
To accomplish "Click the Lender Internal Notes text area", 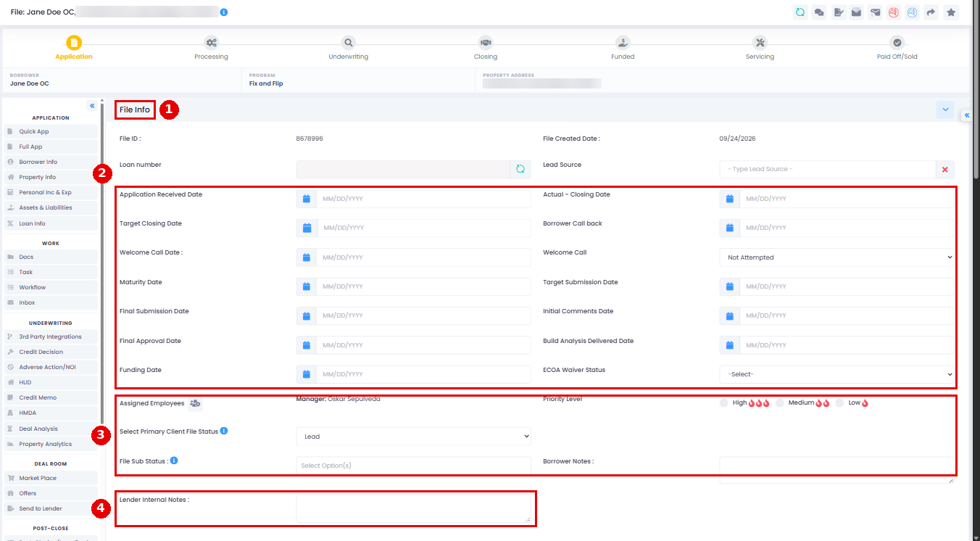I will (x=413, y=508).
